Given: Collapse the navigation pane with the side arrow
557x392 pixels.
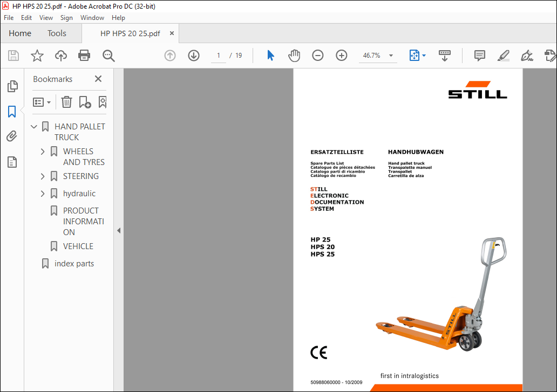Looking at the screenshot, I should pyautogui.click(x=119, y=231).
